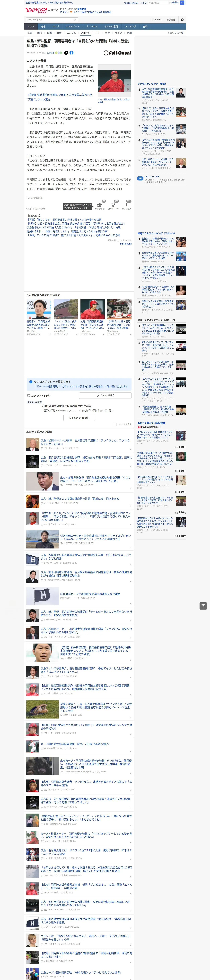Switch to エンタメ category tab
Viewport: 210px width, 980px height.
point(71,33)
